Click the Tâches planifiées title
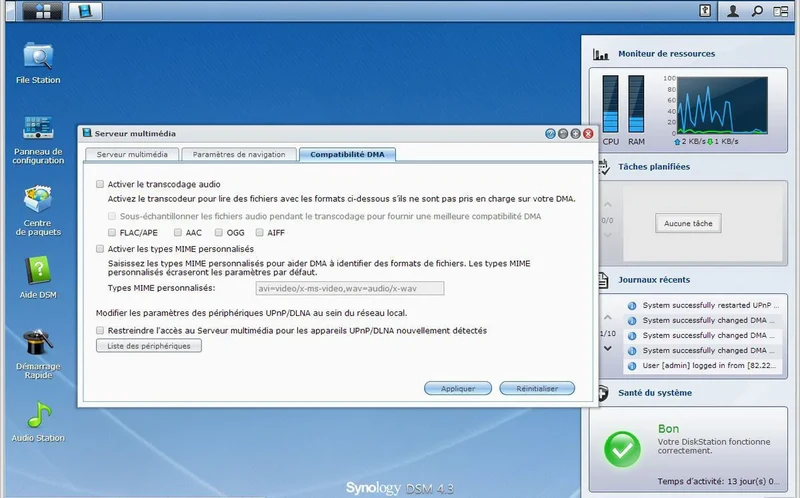The image size is (800, 498). [654, 167]
